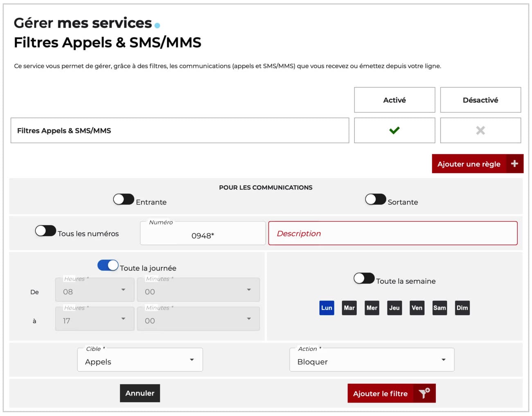Screen dimensions: 532x416
Task: Open the start Heures dropdown showing 08
Action: pyautogui.click(x=95, y=291)
